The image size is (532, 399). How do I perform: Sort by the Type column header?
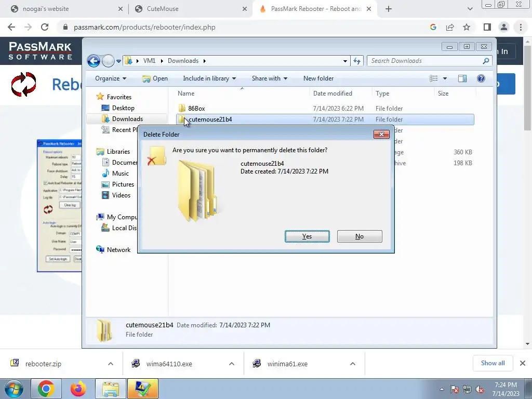(x=403, y=94)
